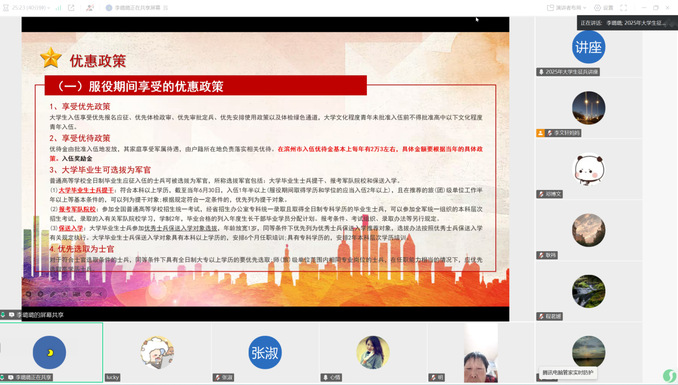Click the microphone icon on the 心愿 tile

tap(325, 378)
